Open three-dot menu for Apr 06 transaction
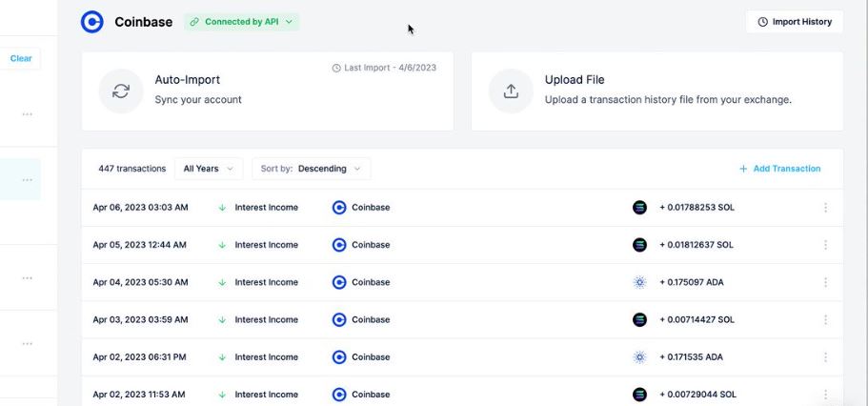Image resolution: width=868 pixels, height=406 pixels. tap(825, 208)
